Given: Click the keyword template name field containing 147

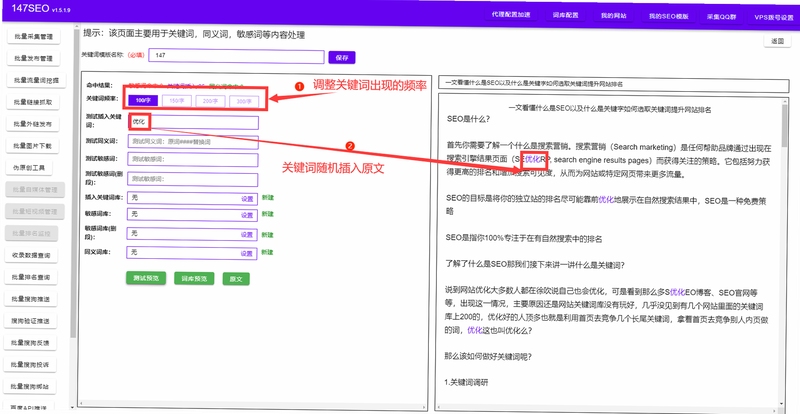Looking at the screenshot, I should click(236, 55).
